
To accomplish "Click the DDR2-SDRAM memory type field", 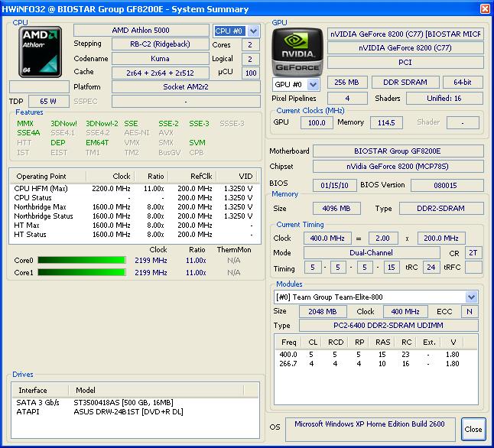I will click(x=441, y=208).
